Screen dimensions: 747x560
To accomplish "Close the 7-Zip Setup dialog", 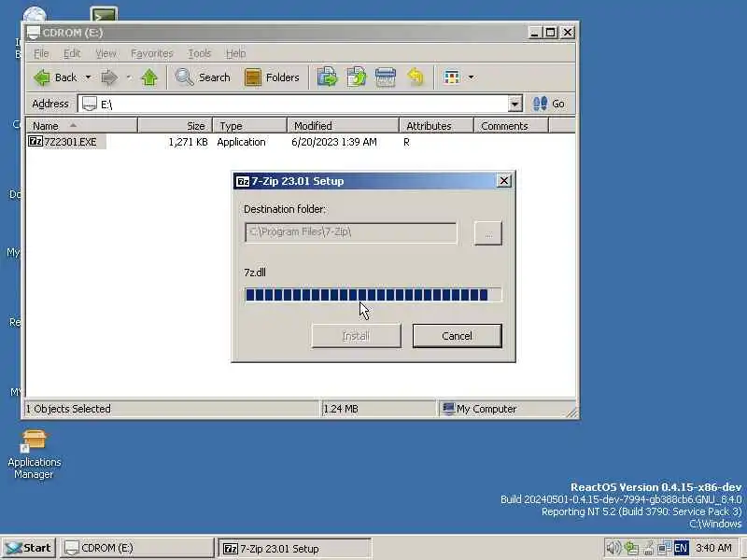I will click(503, 181).
